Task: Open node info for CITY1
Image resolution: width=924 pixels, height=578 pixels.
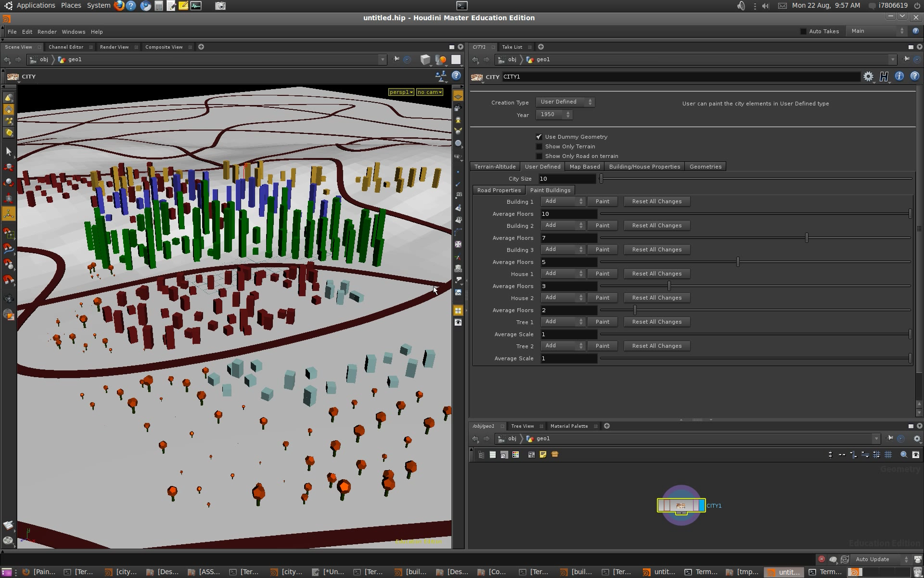Action: tap(899, 76)
